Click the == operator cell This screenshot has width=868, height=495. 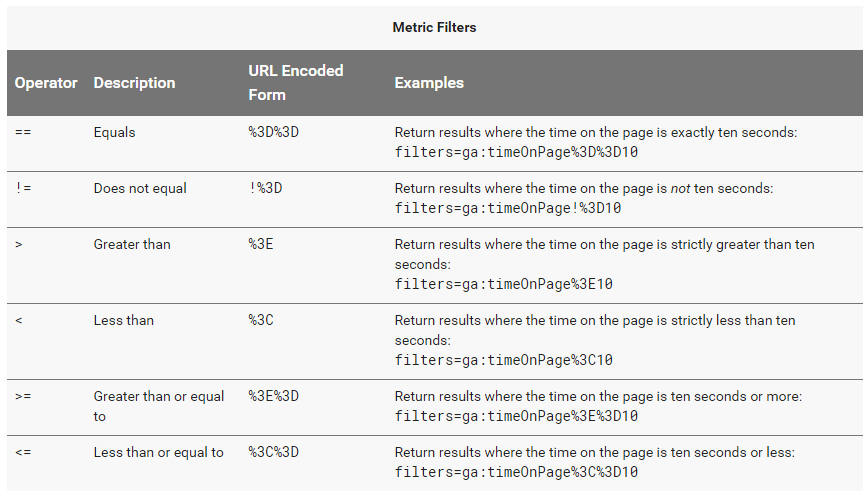coord(23,132)
